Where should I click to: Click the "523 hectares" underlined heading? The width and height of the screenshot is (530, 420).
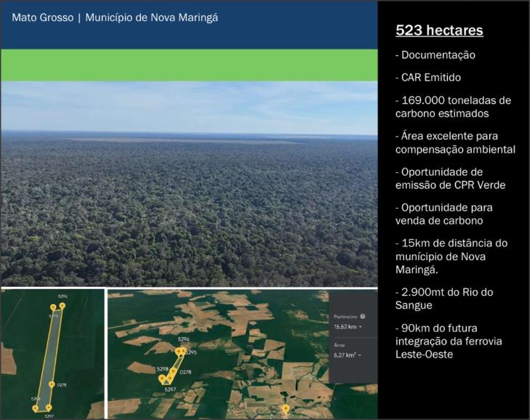pos(439,31)
